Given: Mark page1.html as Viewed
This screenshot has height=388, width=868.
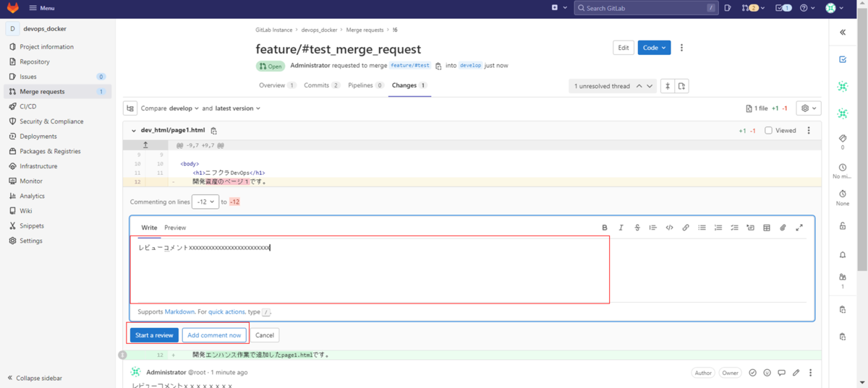Looking at the screenshot, I should click(769, 131).
